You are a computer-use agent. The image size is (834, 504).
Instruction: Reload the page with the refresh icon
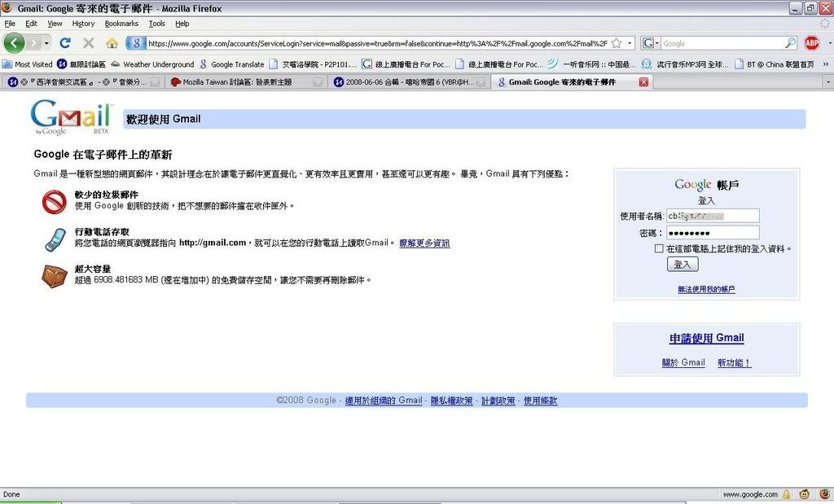click(65, 43)
